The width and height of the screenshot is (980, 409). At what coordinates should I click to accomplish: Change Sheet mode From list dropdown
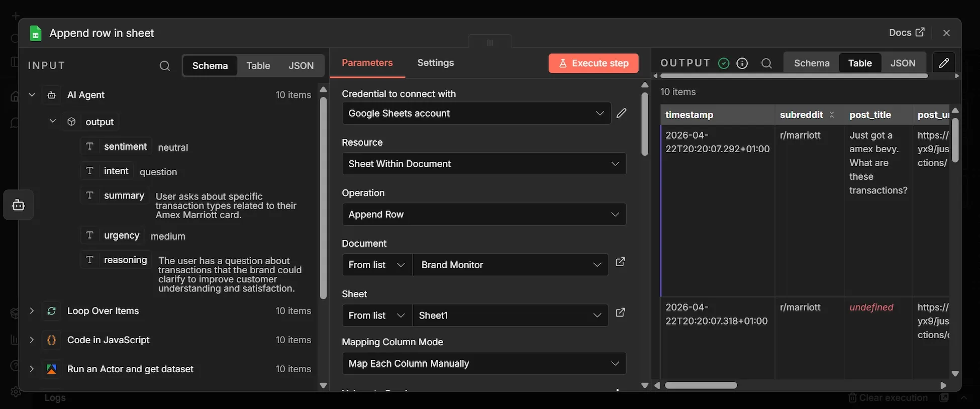(x=377, y=316)
